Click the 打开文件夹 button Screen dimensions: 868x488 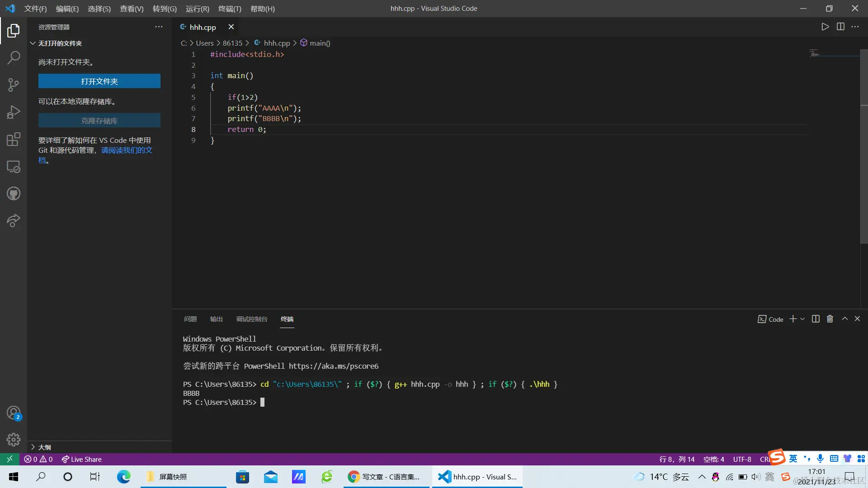click(x=99, y=81)
